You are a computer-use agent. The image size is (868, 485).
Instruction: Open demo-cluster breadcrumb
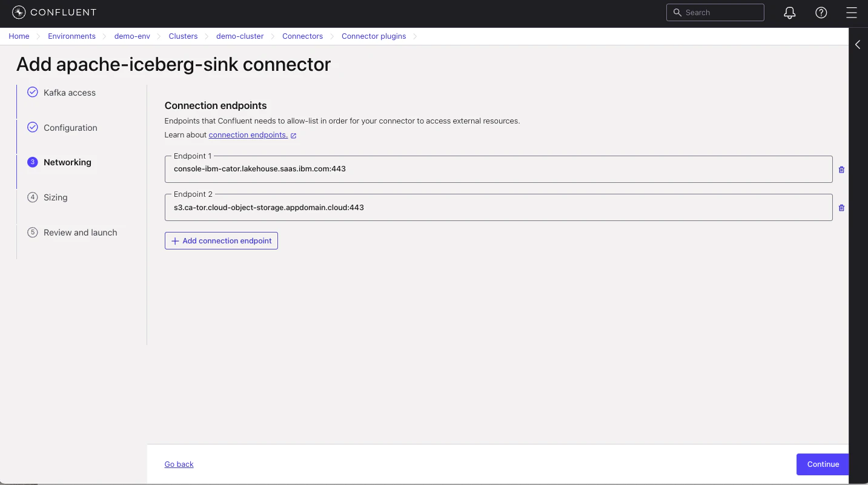[x=240, y=36]
